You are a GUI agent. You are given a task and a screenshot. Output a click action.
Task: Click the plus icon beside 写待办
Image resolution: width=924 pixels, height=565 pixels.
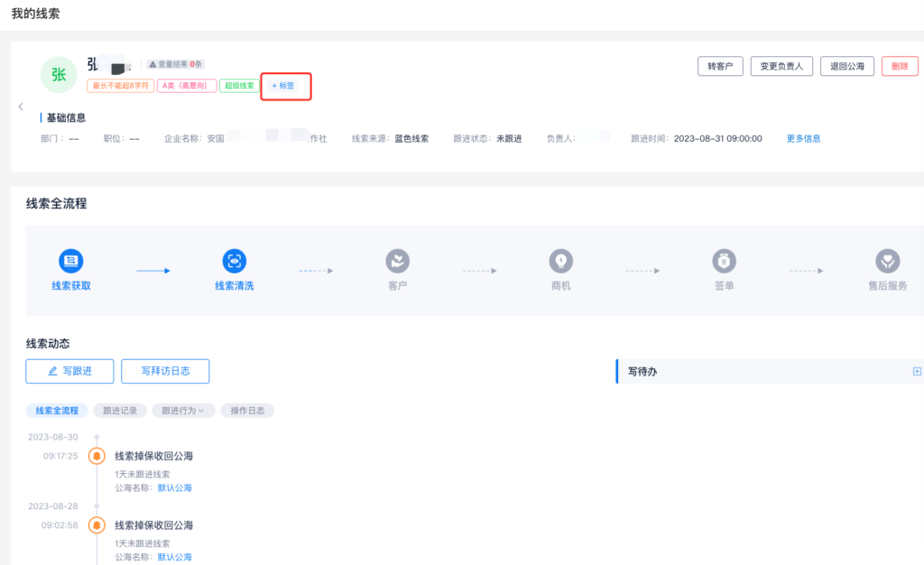[917, 371]
